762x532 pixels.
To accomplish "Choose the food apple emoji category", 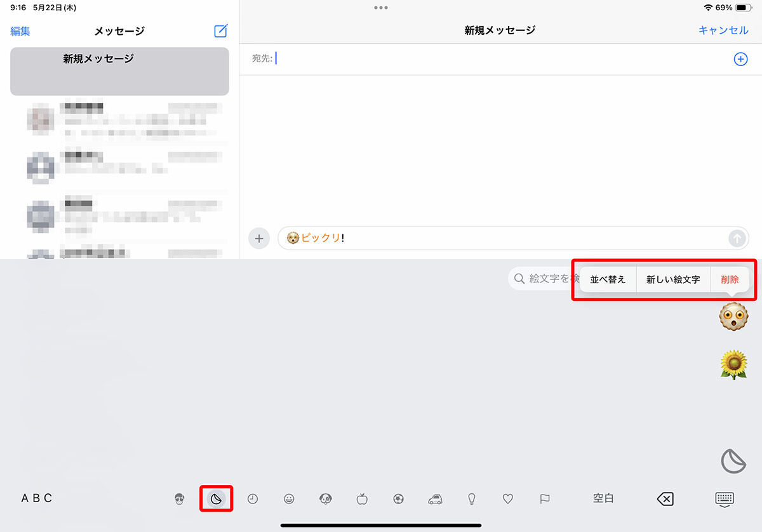I will [x=362, y=499].
